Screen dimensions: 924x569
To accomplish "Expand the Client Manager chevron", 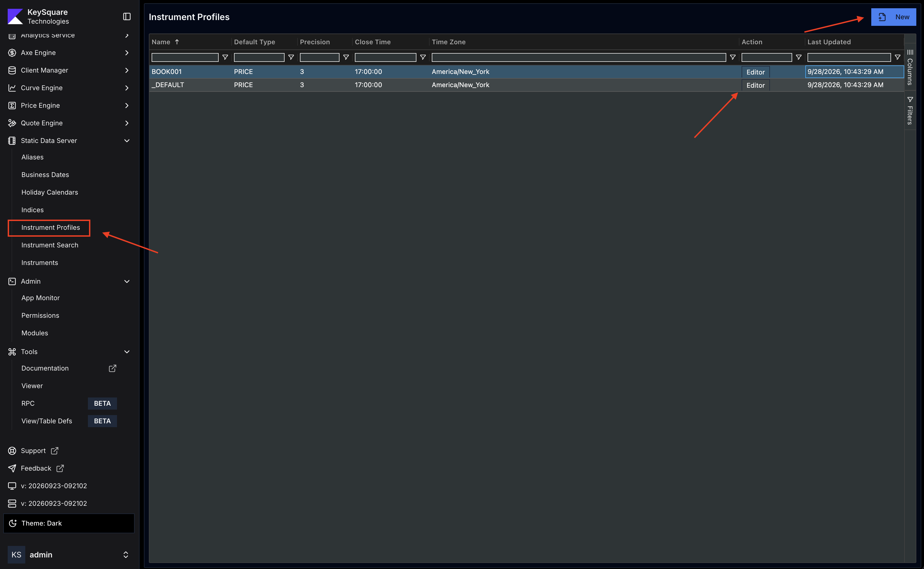I will pos(127,70).
